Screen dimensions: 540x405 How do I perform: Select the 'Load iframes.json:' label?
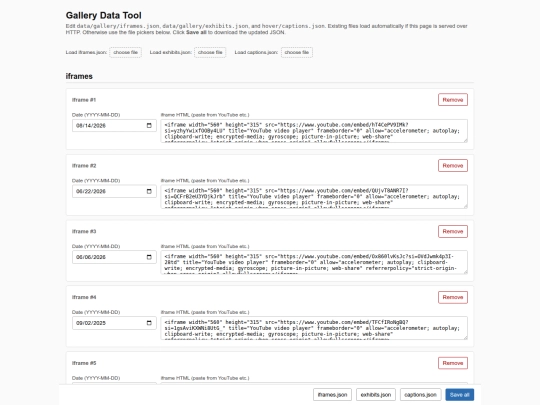(x=86, y=52)
